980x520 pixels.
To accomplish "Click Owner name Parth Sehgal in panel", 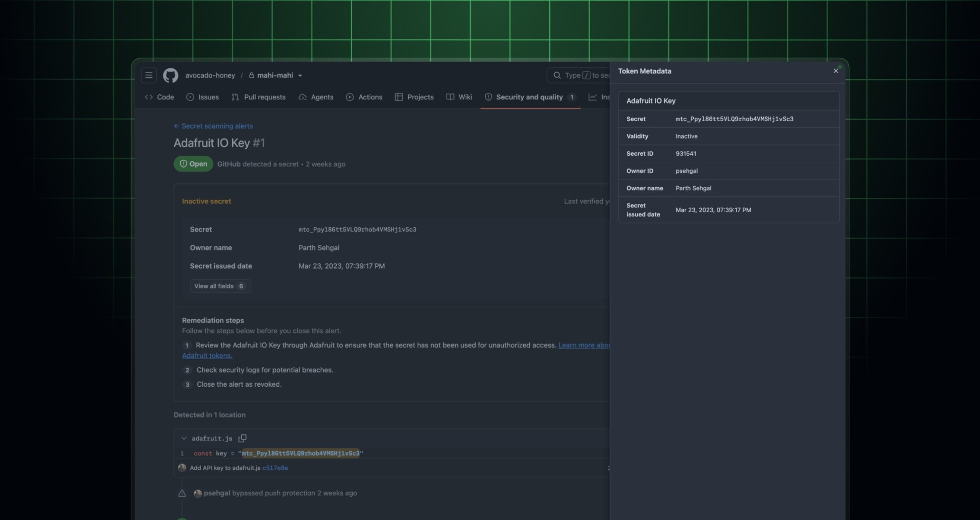I will coord(693,188).
